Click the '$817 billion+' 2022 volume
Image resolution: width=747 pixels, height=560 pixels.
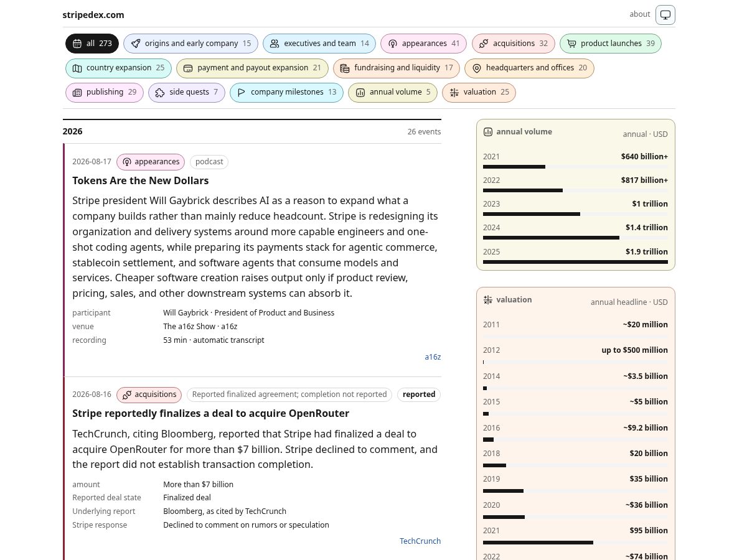[x=644, y=180]
